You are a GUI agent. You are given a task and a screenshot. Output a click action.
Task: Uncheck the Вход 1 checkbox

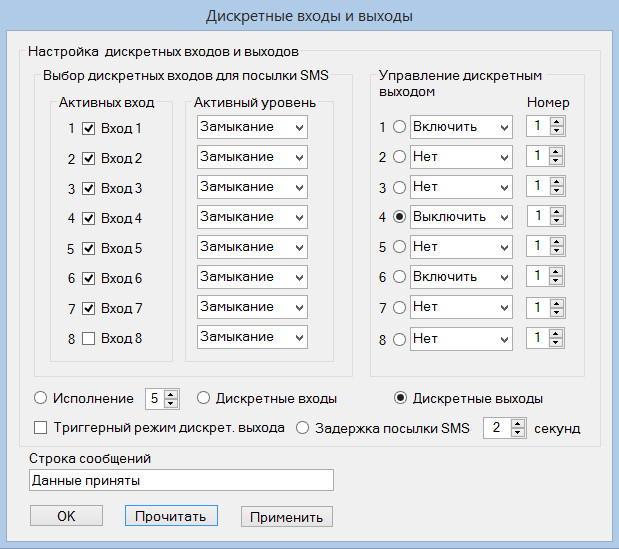(88, 128)
